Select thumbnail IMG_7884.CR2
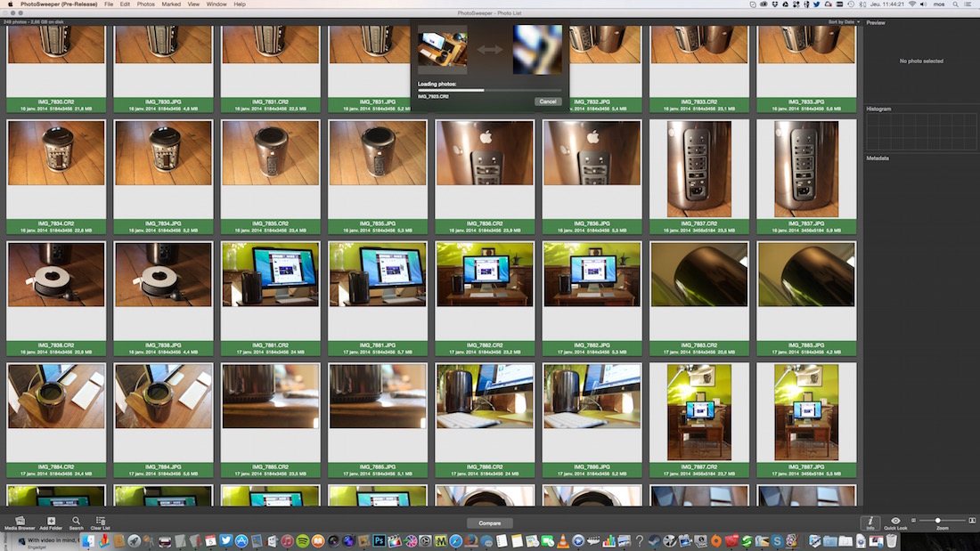 (56, 396)
